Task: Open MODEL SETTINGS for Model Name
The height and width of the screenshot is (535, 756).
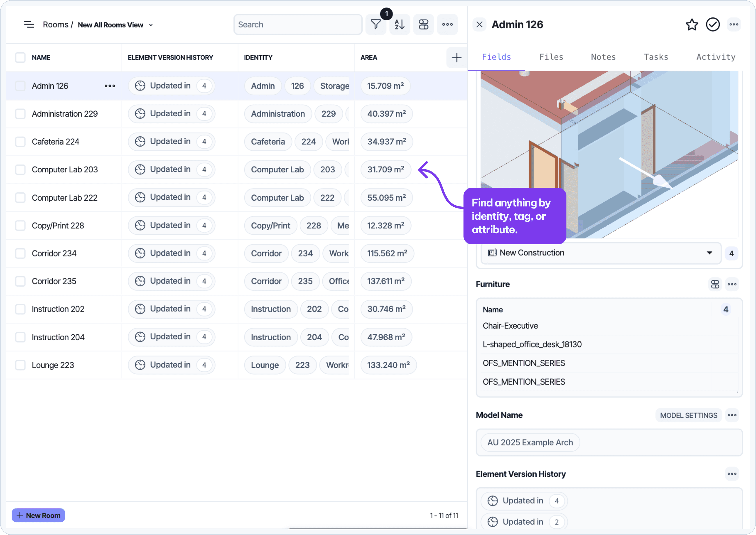Action: click(688, 415)
